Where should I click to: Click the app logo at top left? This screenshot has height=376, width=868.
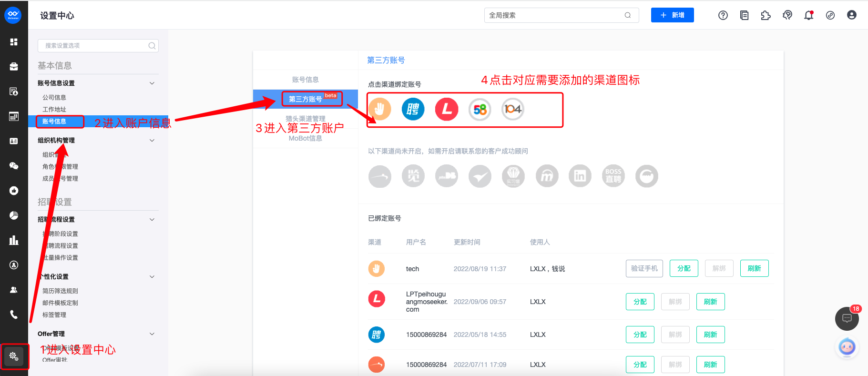(13, 15)
